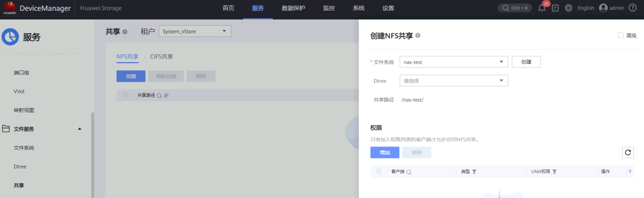Refresh the permissions list
Image resolution: width=644 pixels, height=198 pixels.
pos(628,152)
